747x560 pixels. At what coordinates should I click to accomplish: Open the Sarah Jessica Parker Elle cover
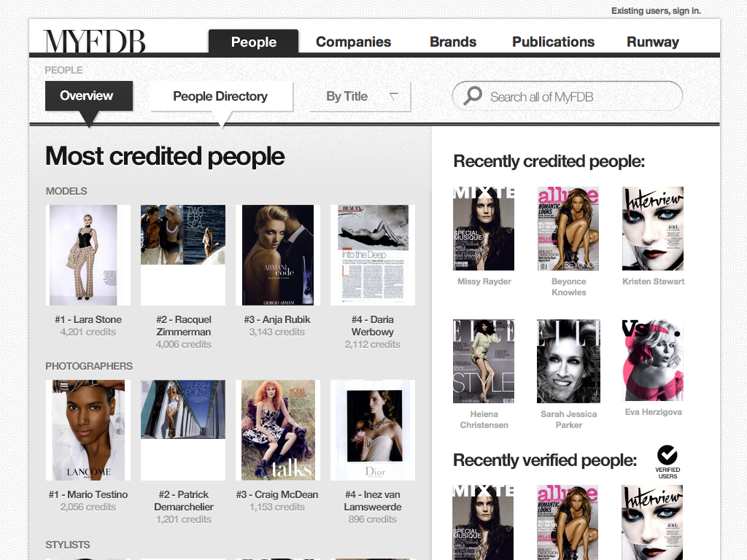pyautogui.click(x=568, y=362)
